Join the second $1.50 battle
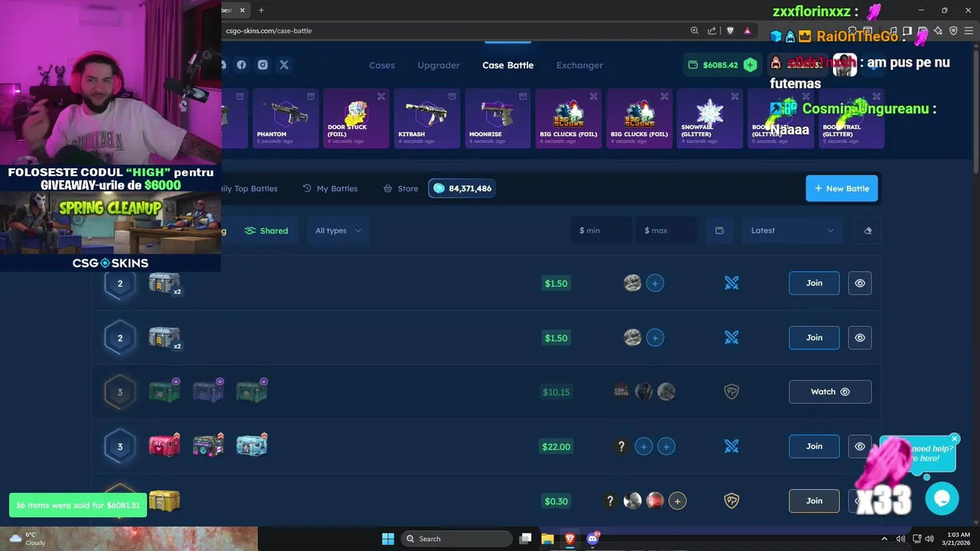The height and width of the screenshot is (551, 980). (x=814, y=337)
